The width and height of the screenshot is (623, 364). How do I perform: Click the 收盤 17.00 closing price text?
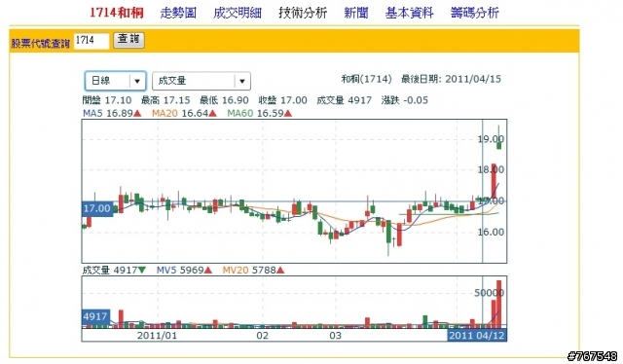click(282, 100)
